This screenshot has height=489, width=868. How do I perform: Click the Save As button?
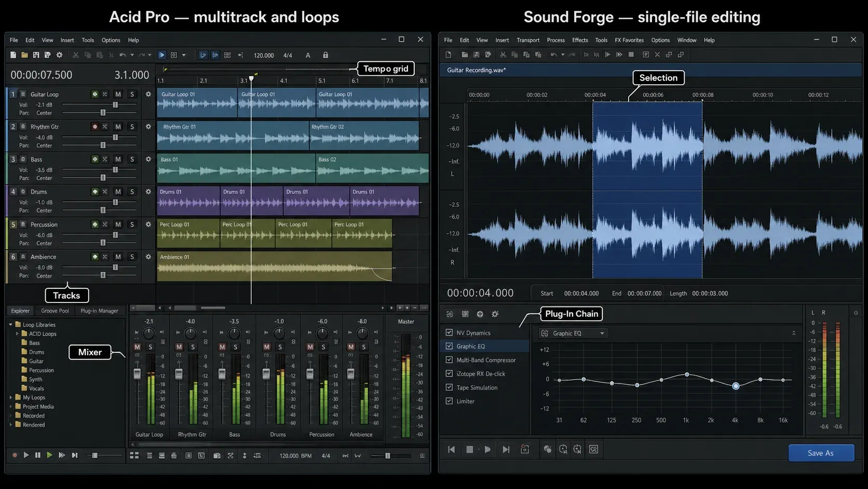click(821, 453)
